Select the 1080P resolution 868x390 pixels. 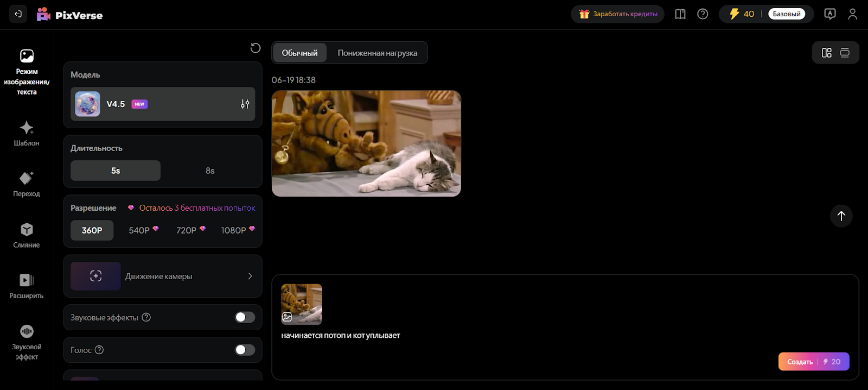[238, 230]
